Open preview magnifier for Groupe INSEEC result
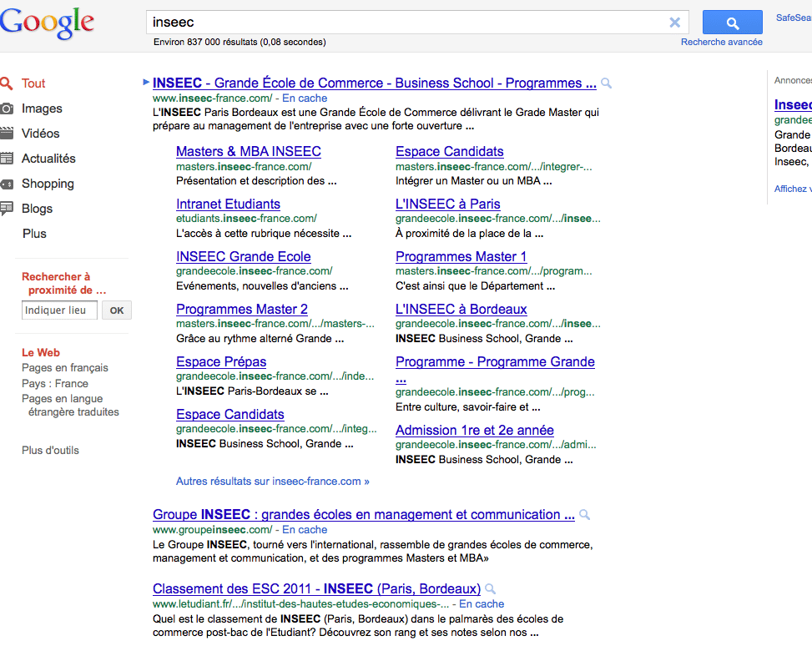Viewport: 812px width, 656px height. coord(585,515)
